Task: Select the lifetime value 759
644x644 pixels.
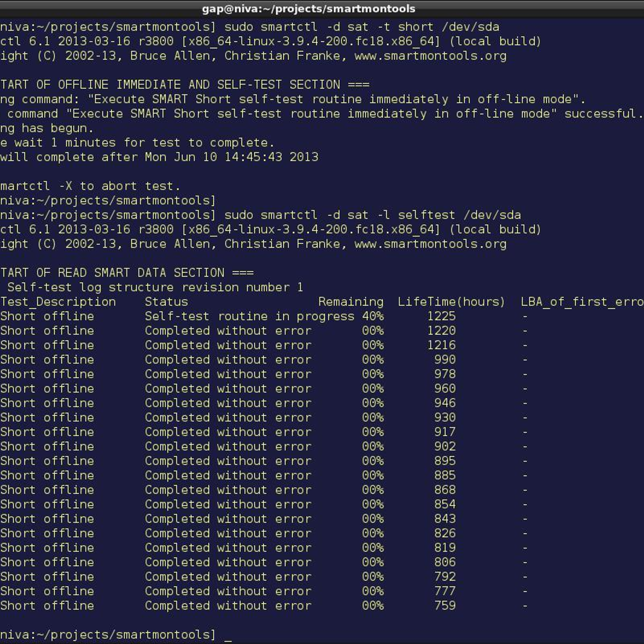Action: [445, 606]
